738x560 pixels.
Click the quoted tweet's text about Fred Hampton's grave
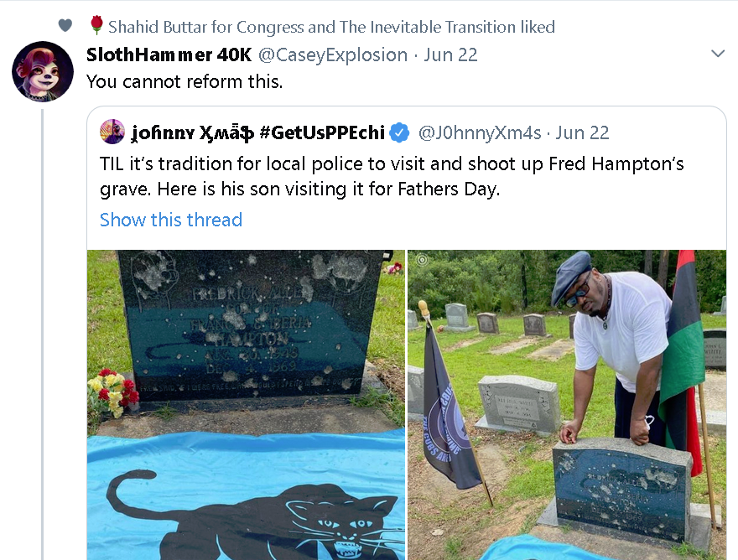[x=392, y=177]
